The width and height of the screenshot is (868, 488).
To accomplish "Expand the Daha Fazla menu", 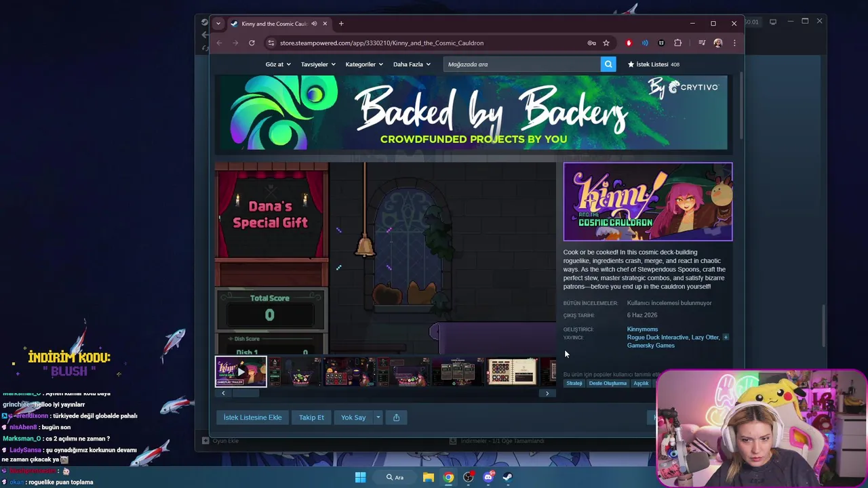I will click(x=412, y=64).
